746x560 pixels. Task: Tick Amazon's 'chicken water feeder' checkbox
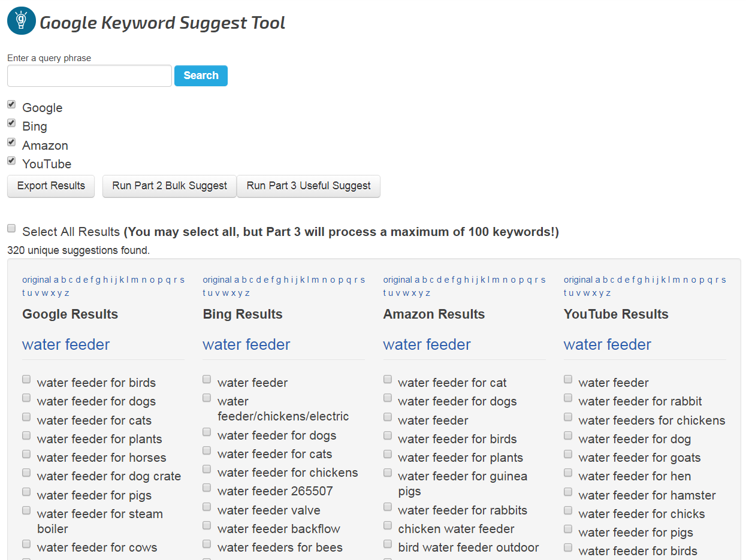[388, 526]
